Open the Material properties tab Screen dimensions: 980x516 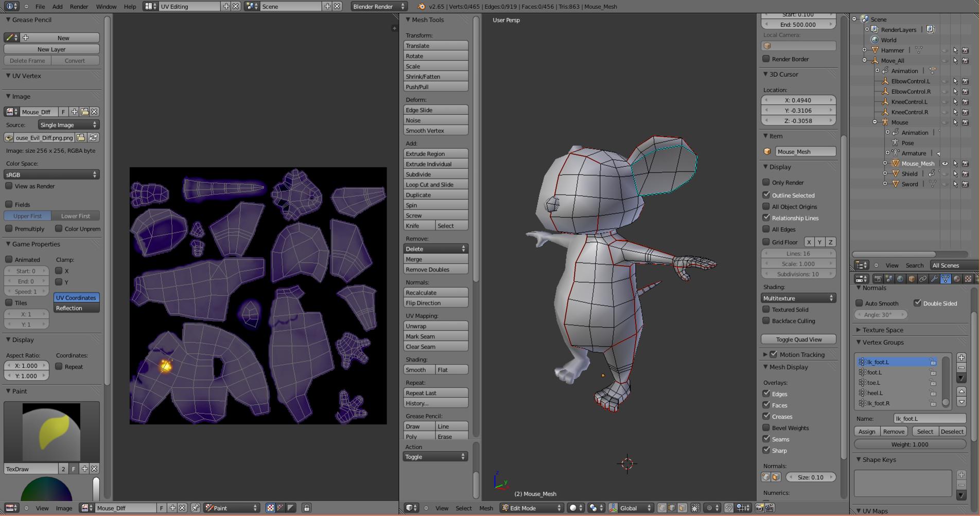click(x=956, y=279)
